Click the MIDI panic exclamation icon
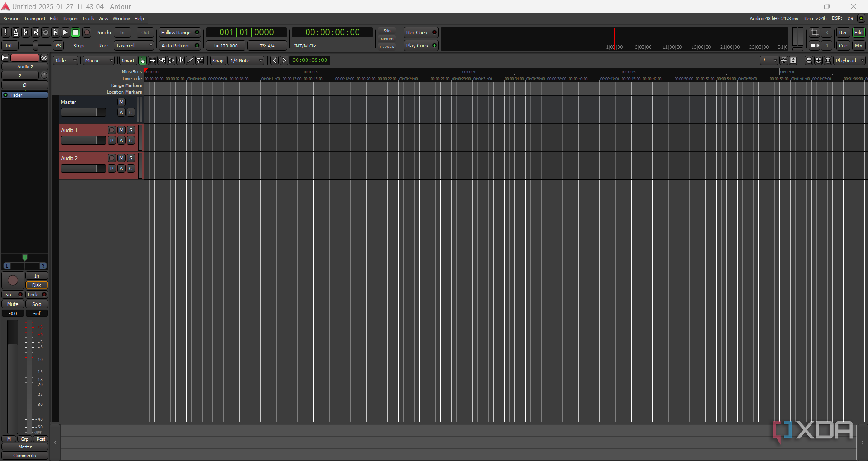 (6, 33)
